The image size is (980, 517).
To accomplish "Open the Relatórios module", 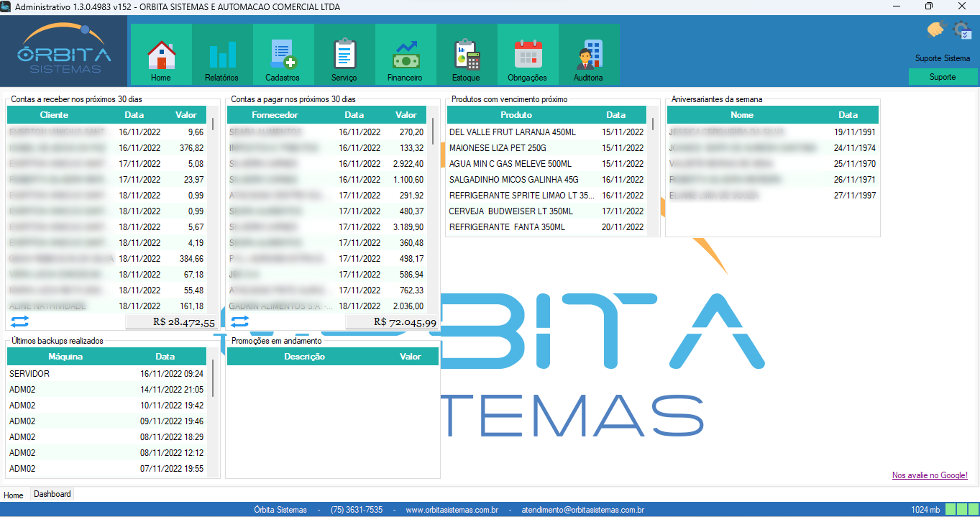I will (221, 54).
